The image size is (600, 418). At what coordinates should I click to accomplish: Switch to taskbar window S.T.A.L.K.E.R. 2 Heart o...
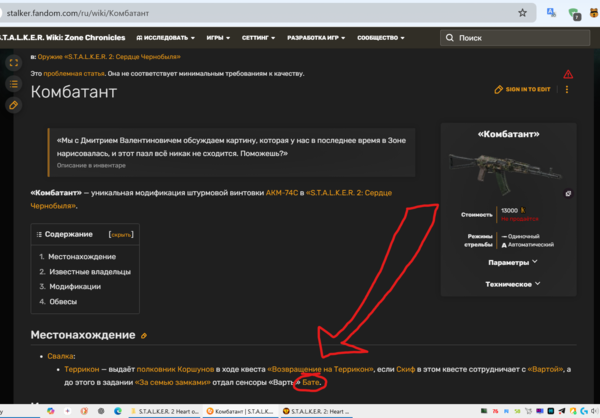click(x=165, y=411)
